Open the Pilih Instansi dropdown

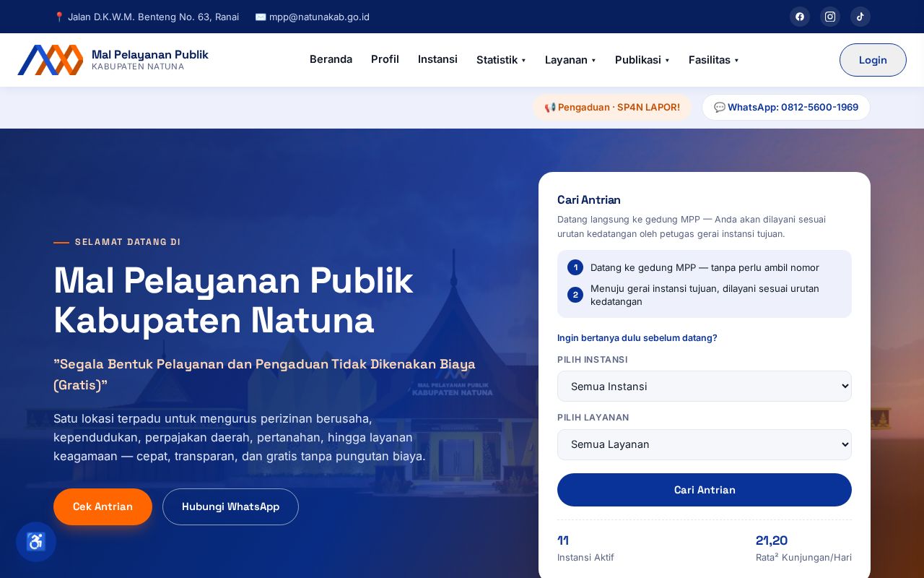click(705, 387)
